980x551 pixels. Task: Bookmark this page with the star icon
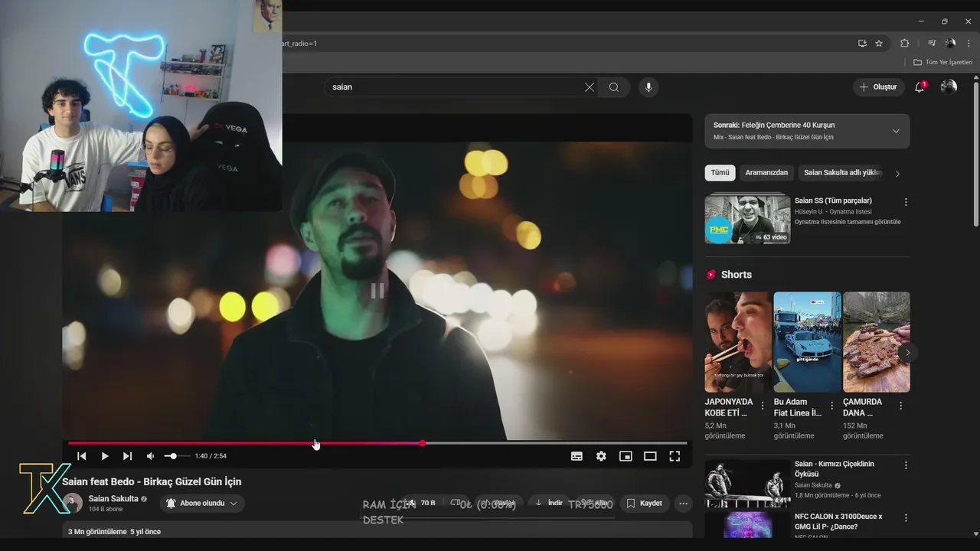879,44
